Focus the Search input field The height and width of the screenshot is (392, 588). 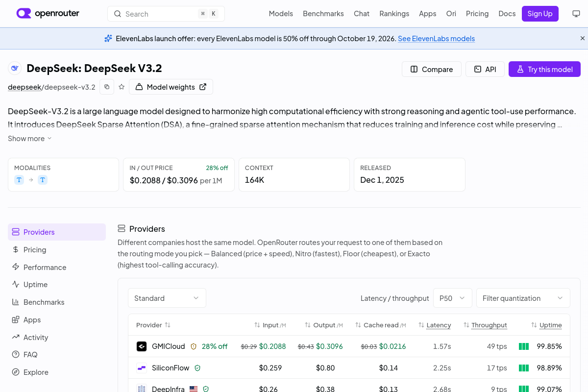point(166,14)
